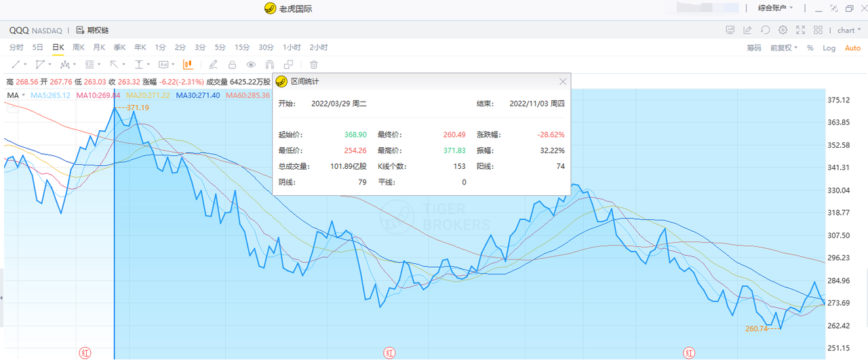
Task: Click the MA20:271.22 indicator label
Action: (x=148, y=96)
